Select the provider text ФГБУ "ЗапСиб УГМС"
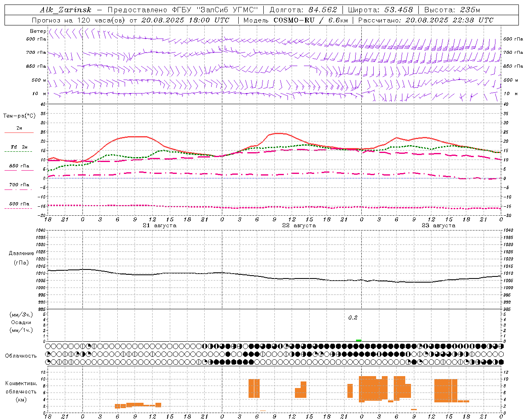This screenshot has width=525, height=420. click(215, 10)
